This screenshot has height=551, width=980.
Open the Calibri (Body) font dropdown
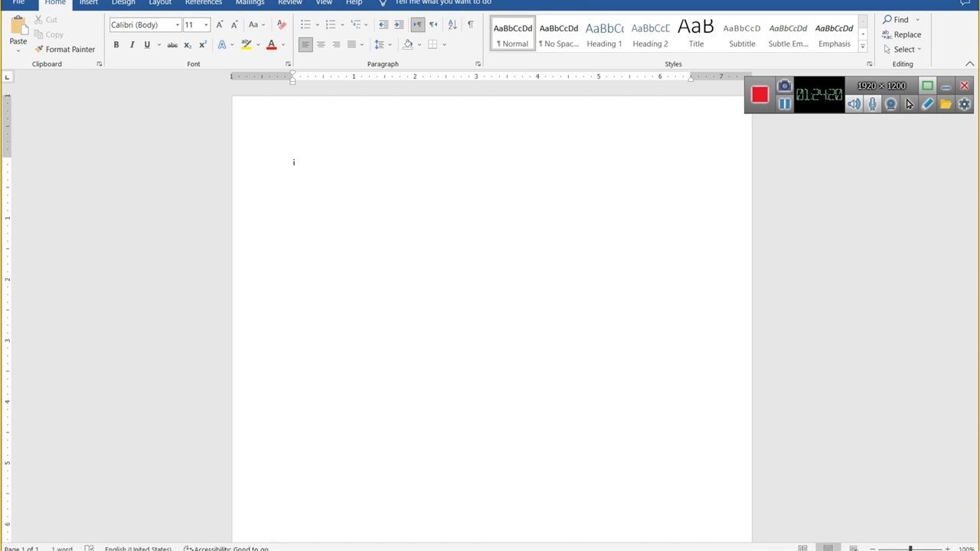coord(177,25)
